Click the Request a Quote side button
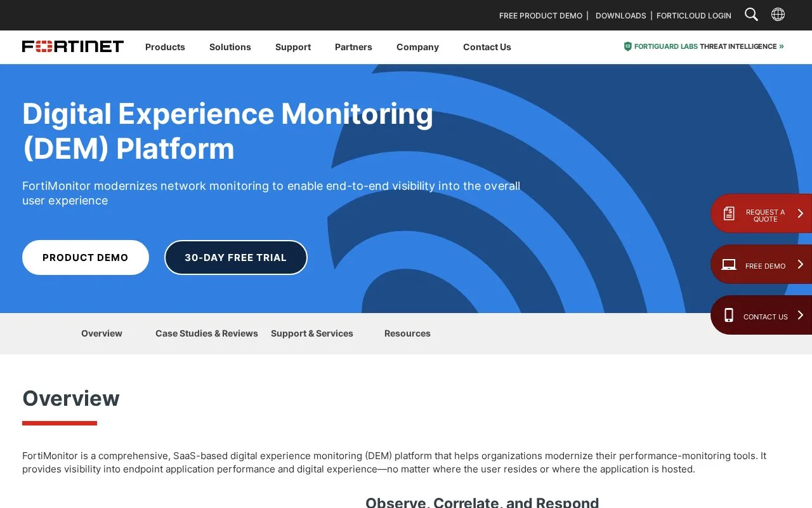The image size is (812, 508). [x=761, y=213]
